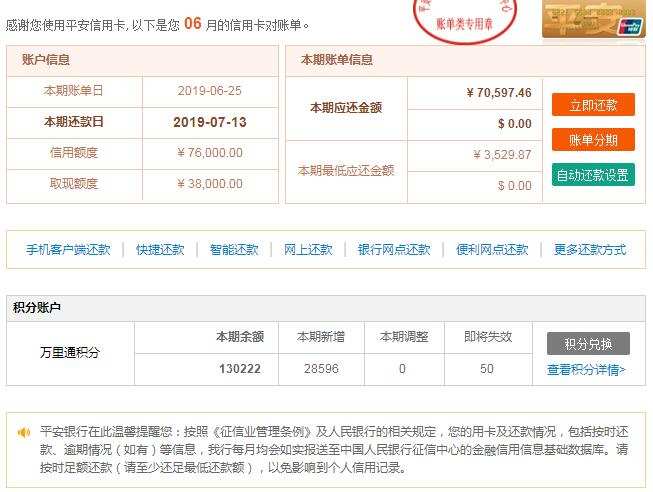The height and width of the screenshot is (492, 653).
Task: Click the 万里通积分 label
Action: click(70, 352)
